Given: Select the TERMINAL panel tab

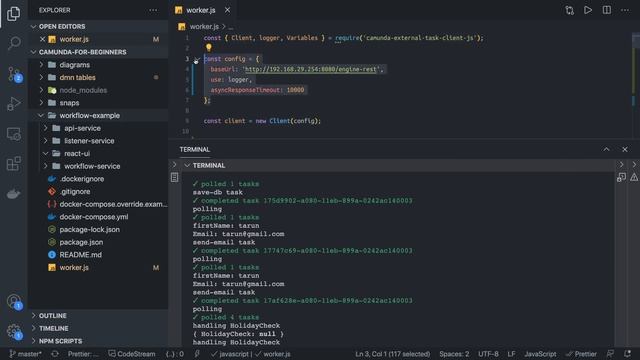Looking at the screenshot, I should (x=195, y=149).
